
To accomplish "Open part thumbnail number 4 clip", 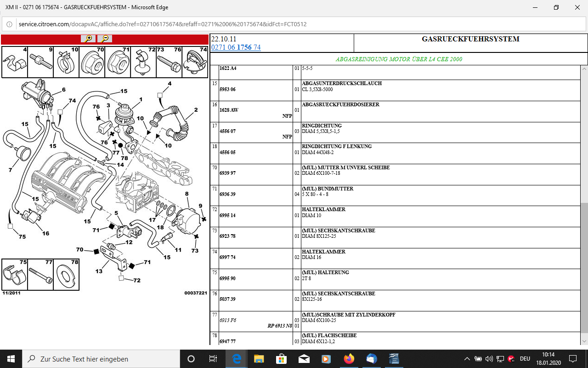I will [x=15, y=62].
